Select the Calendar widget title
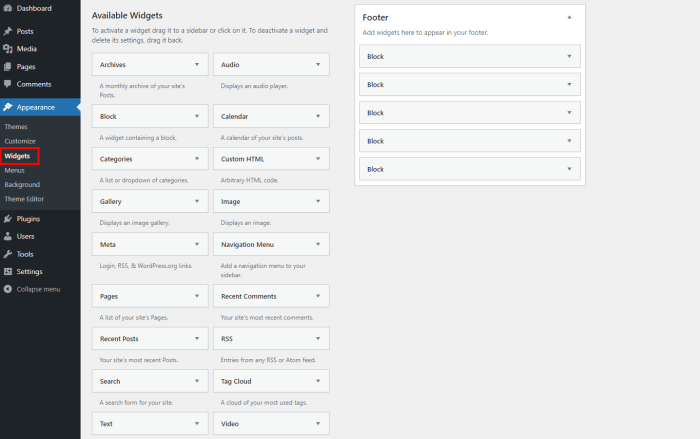This screenshot has width=700, height=439. tap(234, 117)
